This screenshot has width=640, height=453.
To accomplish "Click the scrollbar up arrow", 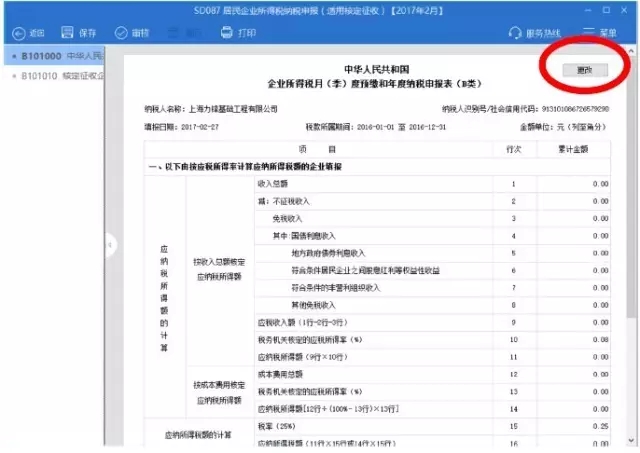I will tap(631, 51).
